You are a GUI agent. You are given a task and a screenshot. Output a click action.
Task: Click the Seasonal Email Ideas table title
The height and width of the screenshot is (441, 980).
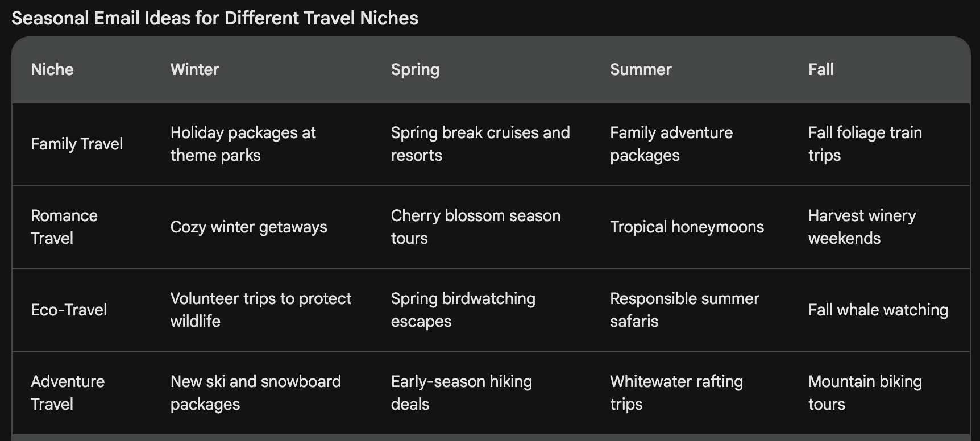click(x=215, y=18)
